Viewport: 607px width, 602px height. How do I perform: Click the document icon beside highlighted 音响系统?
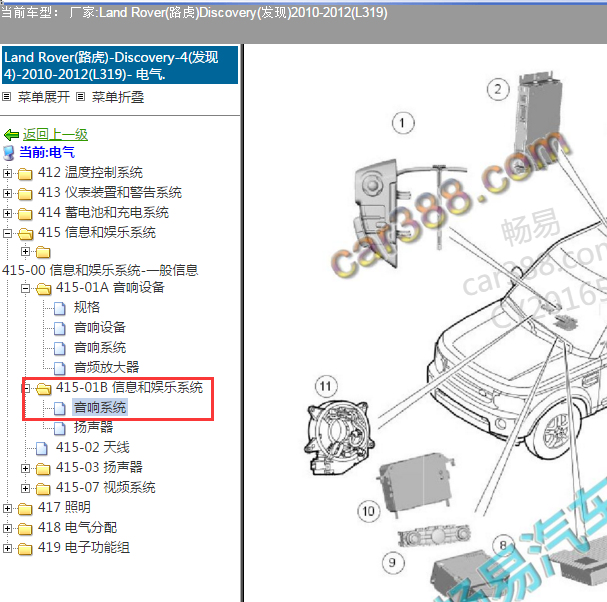[60, 408]
